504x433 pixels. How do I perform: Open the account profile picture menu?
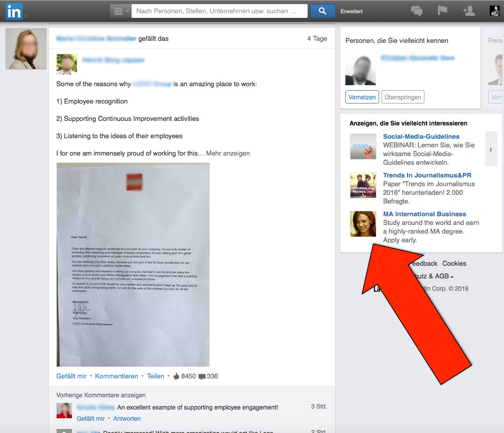point(494,11)
